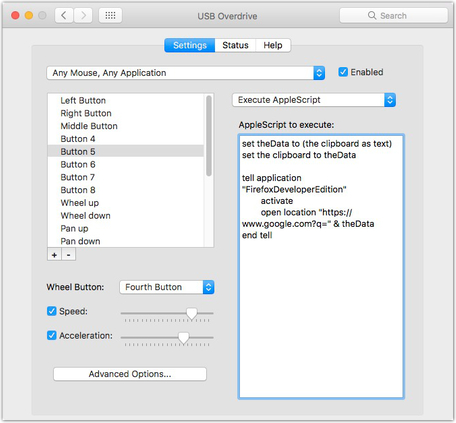The image size is (456, 423).
Task: Open the Any Mouse, Any Application dropdown
Action: (x=186, y=73)
